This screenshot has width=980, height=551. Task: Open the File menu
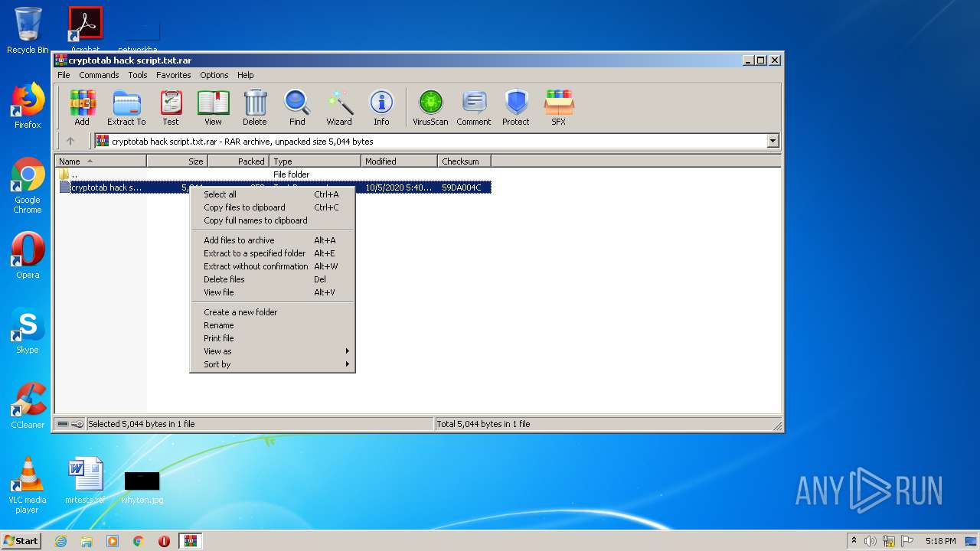coord(64,75)
